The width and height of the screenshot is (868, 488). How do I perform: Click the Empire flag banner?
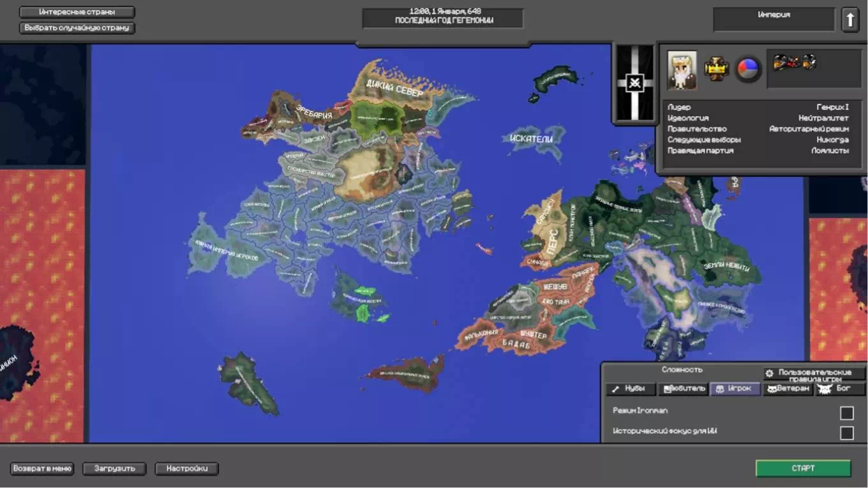click(x=634, y=83)
